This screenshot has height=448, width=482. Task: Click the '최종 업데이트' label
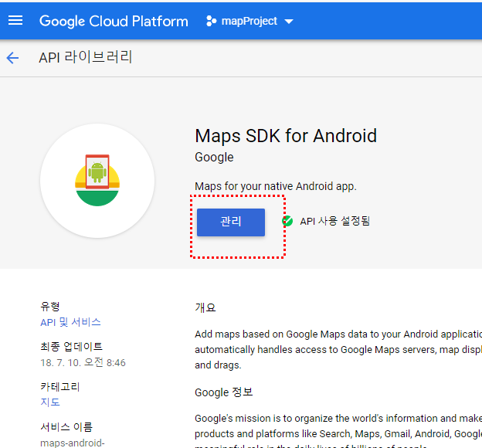71,347
